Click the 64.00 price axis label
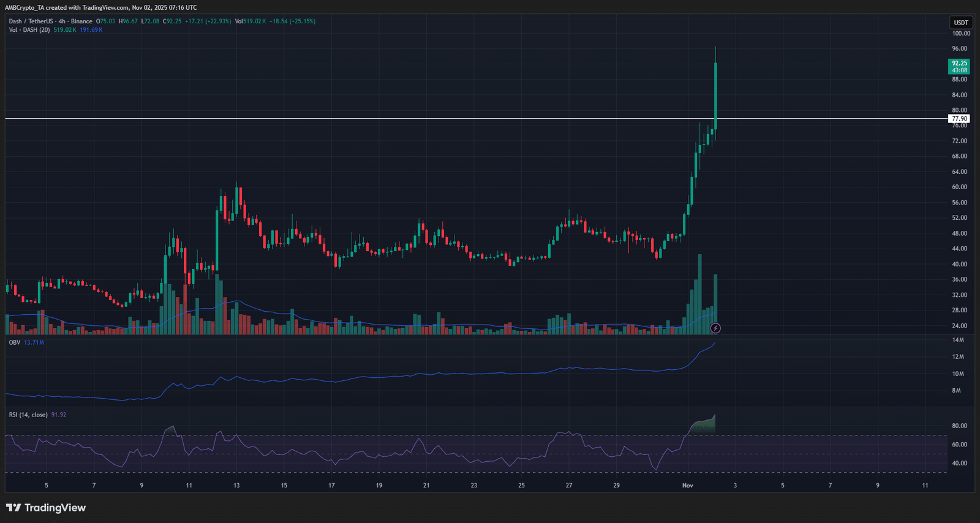Image resolution: width=980 pixels, height=523 pixels. coord(960,172)
